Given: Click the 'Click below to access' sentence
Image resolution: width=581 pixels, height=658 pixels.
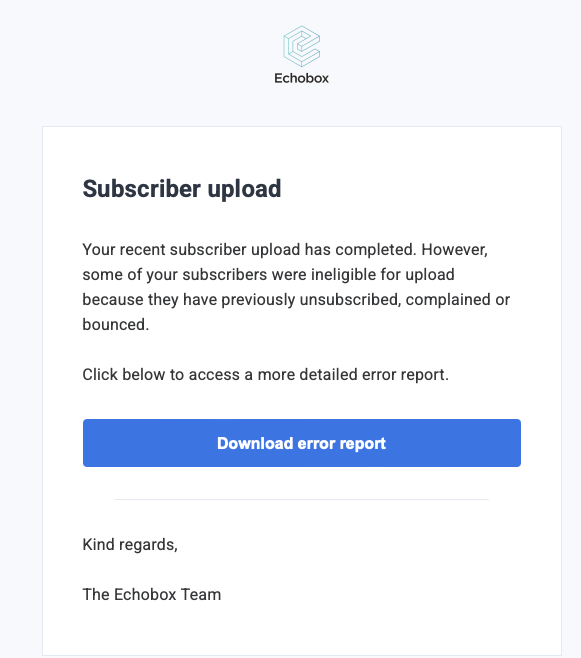Looking at the screenshot, I should 266,374.
